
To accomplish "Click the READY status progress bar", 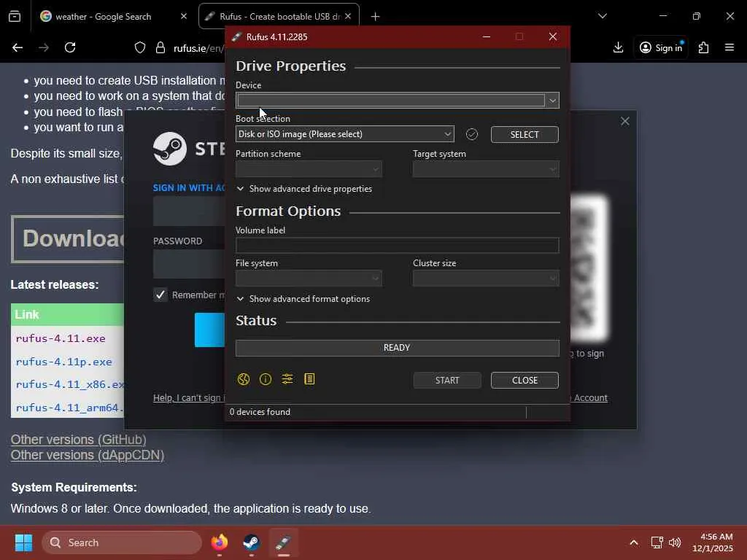I will tap(397, 348).
